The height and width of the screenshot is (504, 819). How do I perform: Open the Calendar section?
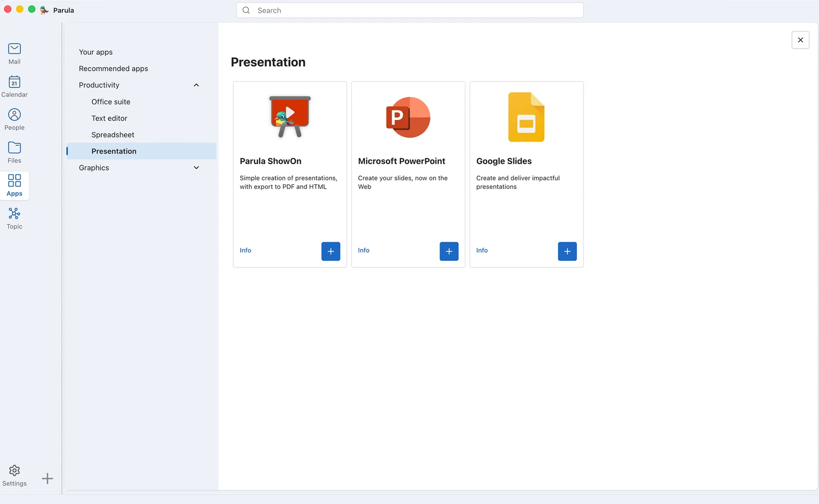pyautogui.click(x=14, y=86)
